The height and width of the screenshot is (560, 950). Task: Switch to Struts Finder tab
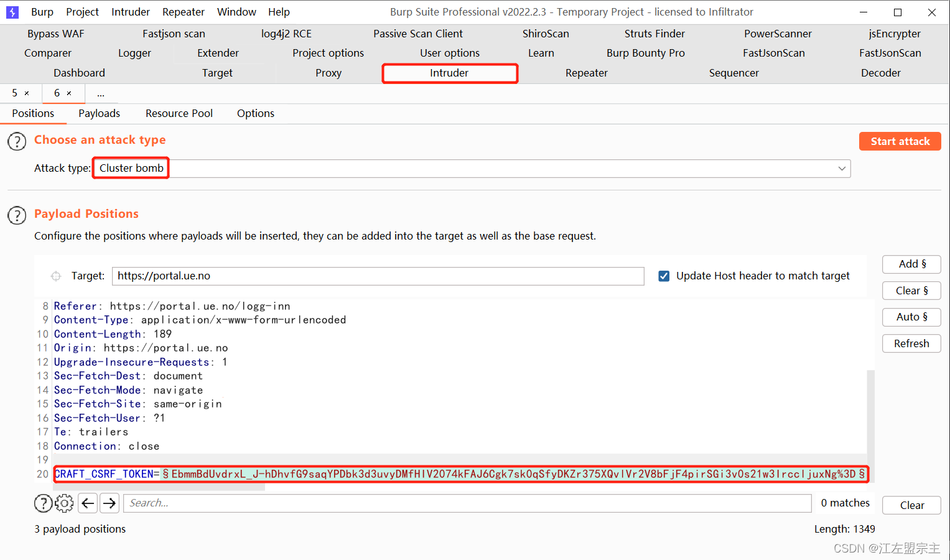(x=654, y=34)
